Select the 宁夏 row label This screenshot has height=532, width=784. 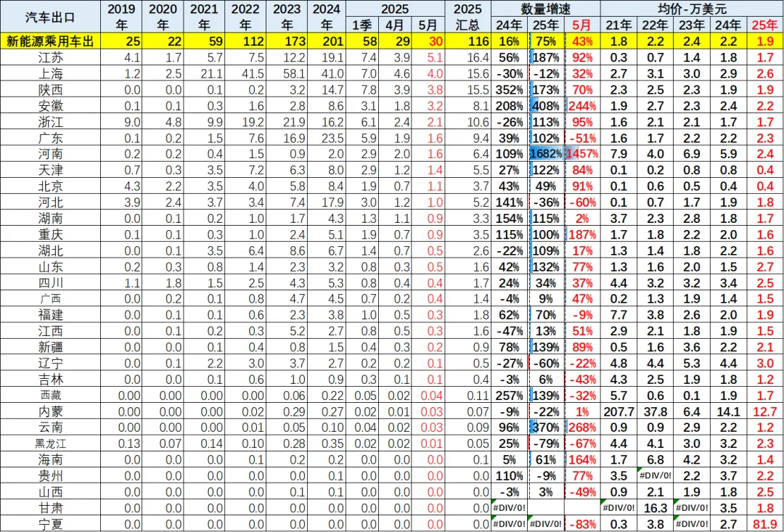point(51,523)
